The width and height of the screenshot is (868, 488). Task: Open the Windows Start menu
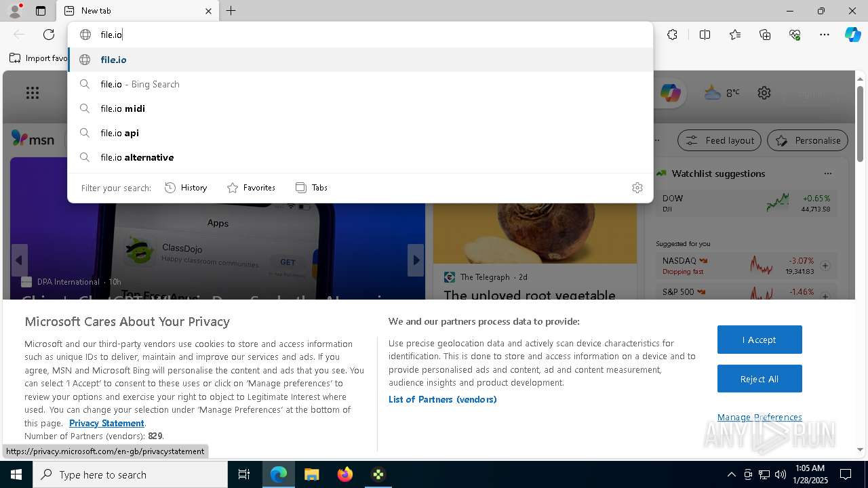pyautogui.click(x=16, y=474)
